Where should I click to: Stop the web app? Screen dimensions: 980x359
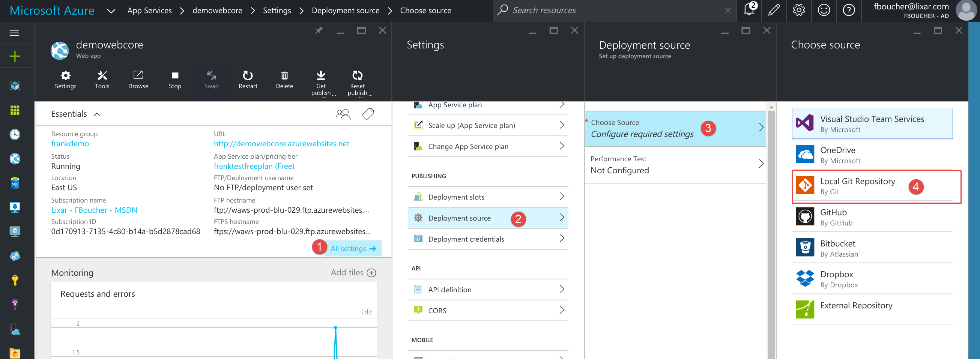click(x=174, y=80)
